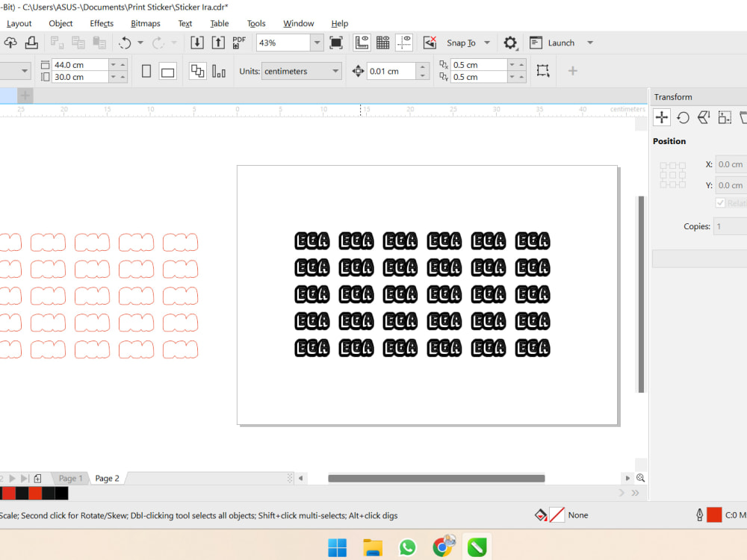
Task: Select the Position transform icon
Action: point(662,117)
